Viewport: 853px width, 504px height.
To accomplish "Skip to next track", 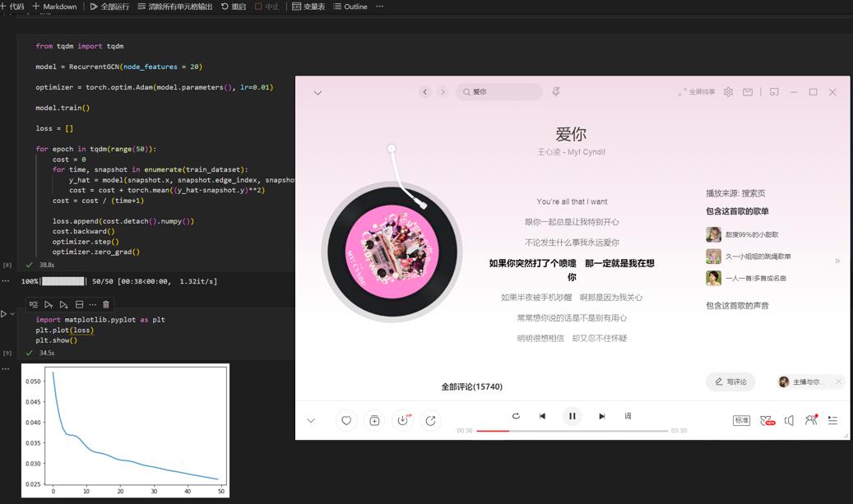I will pos(601,416).
